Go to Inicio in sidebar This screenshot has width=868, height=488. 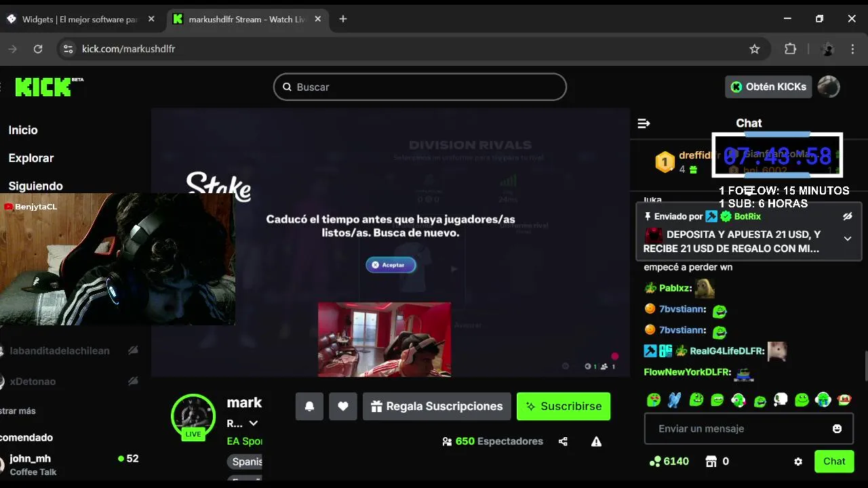(x=23, y=130)
